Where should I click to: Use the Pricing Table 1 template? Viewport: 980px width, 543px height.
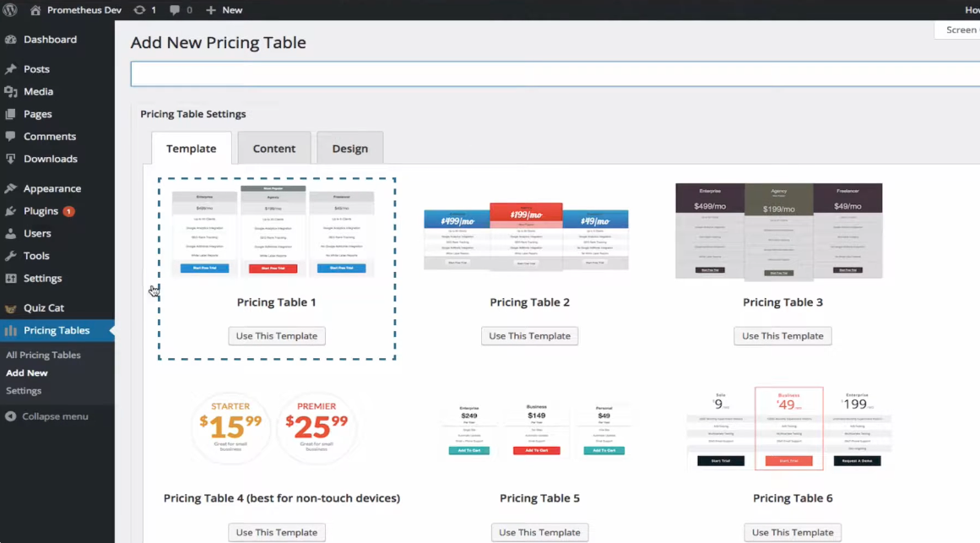[276, 336]
